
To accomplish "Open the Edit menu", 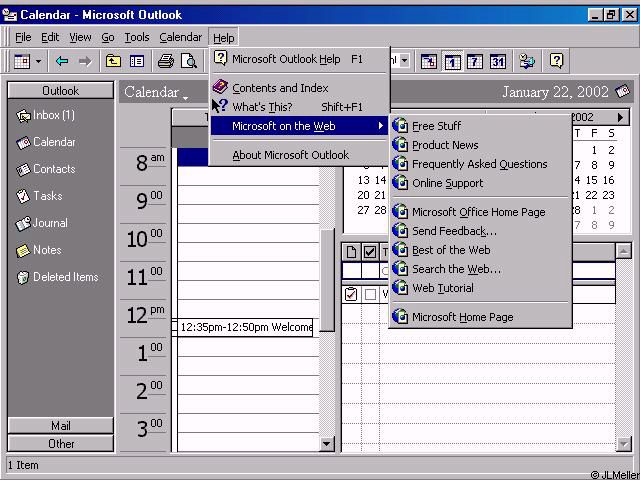I will (x=50, y=38).
